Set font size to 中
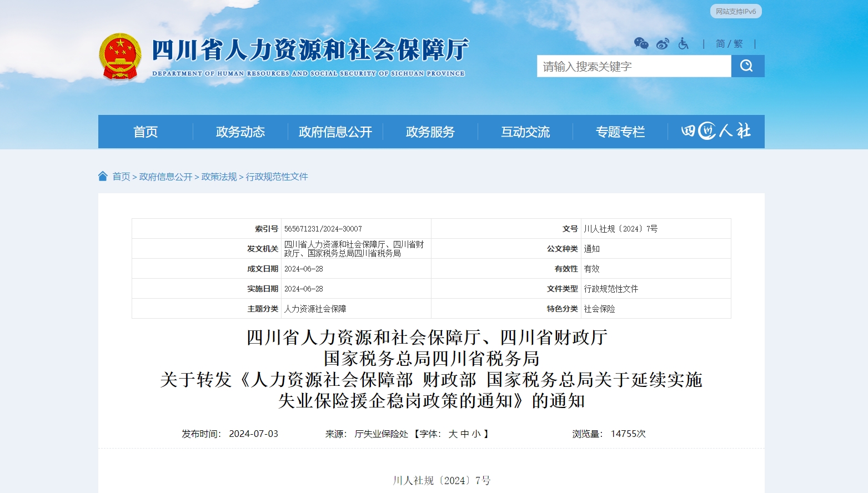 pos(465,434)
